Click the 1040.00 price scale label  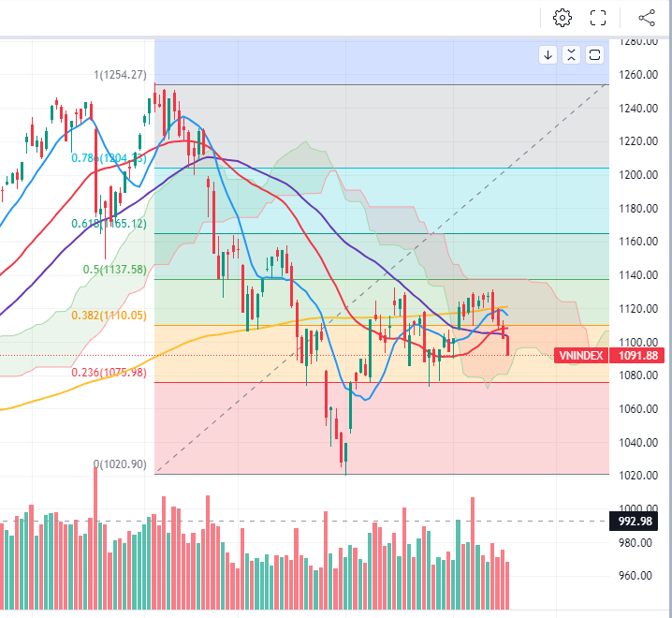click(x=642, y=442)
